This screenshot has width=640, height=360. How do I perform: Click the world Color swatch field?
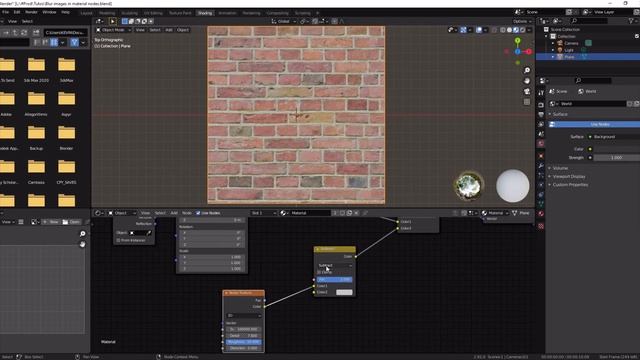coord(617,149)
